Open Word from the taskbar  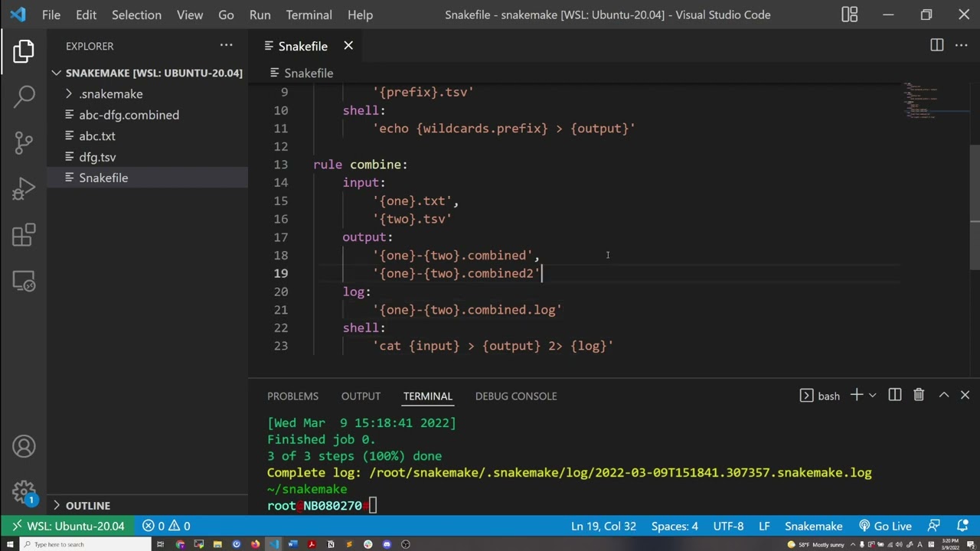click(x=292, y=544)
